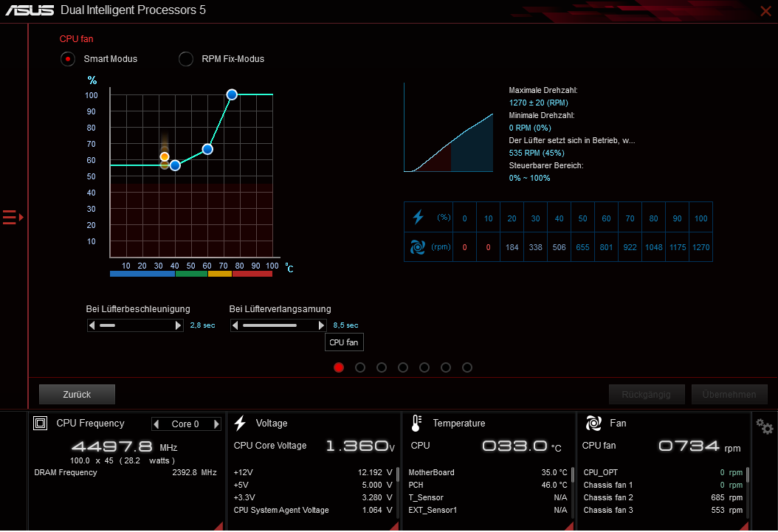Screen dimensions: 778x532
Task: Click the DRAM Frequency value
Action: click(195, 472)
